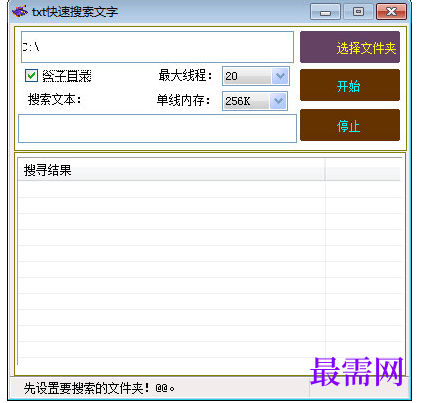Image resolution: width=422 pixels, height=403 pixels.
Task: Click status bar text 先设置要搜索的文件夹
Action: 99,388
